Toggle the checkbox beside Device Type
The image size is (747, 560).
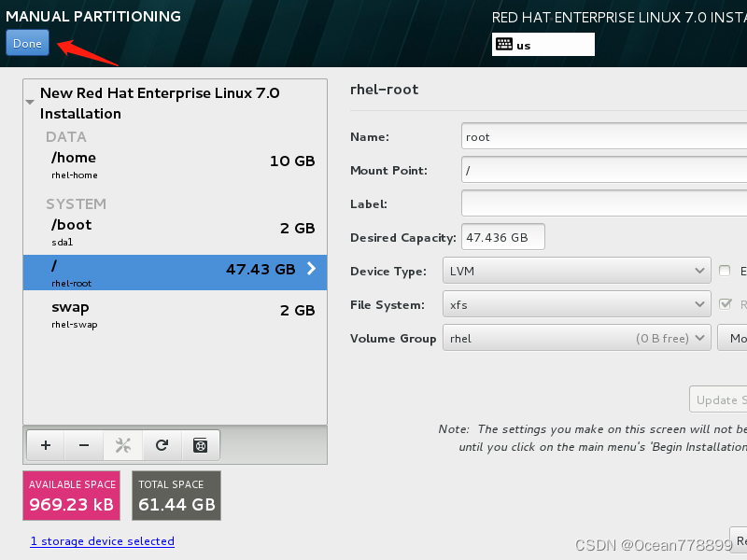725,271
